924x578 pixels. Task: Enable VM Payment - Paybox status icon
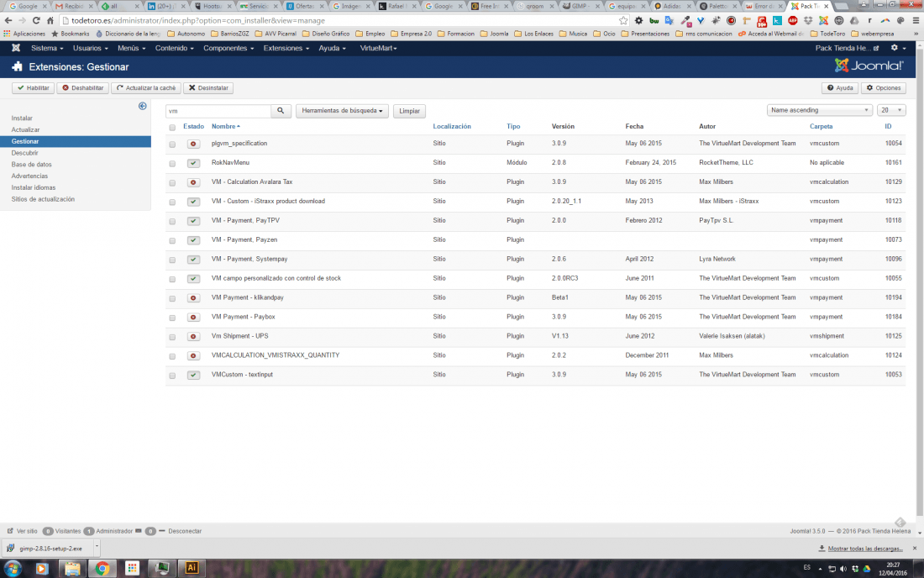point(193,317)
